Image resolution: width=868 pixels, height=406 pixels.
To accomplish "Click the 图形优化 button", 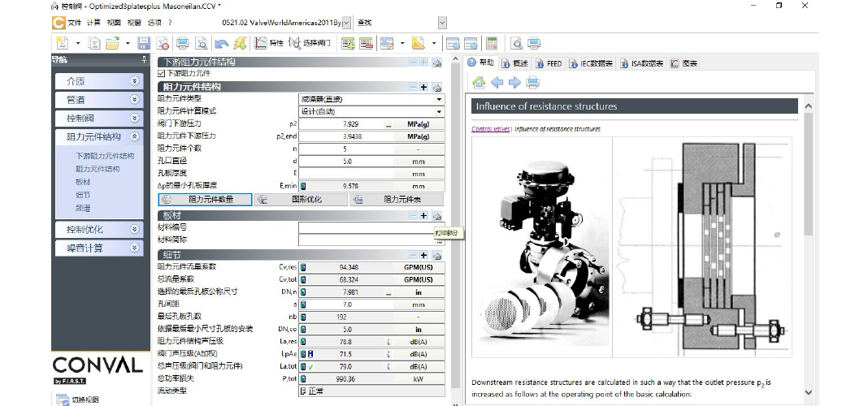I will click(x=301, y=200).
